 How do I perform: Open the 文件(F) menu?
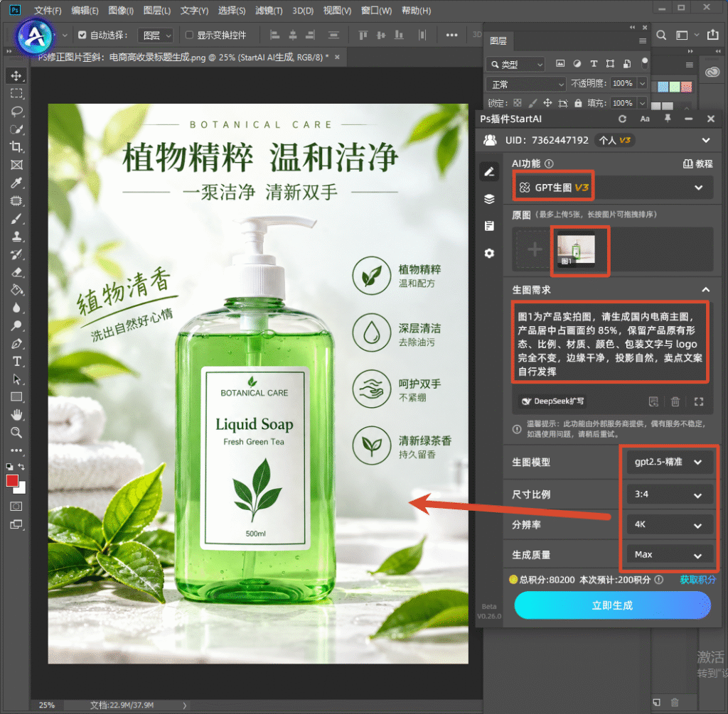click(48, 10)
